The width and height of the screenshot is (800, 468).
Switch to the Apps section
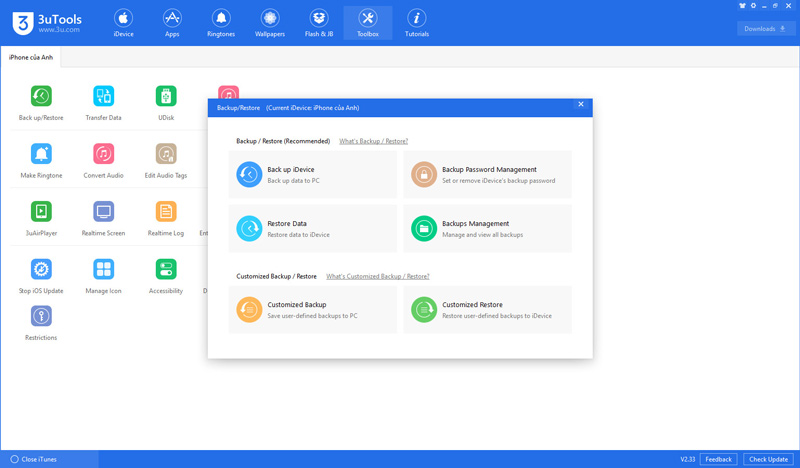click(x=172, y=23)
